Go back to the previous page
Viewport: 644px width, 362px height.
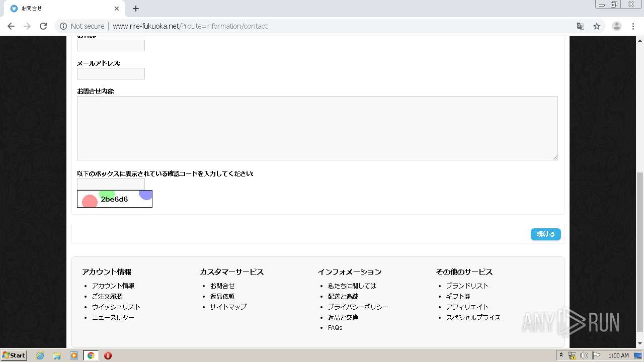point(11,26)
